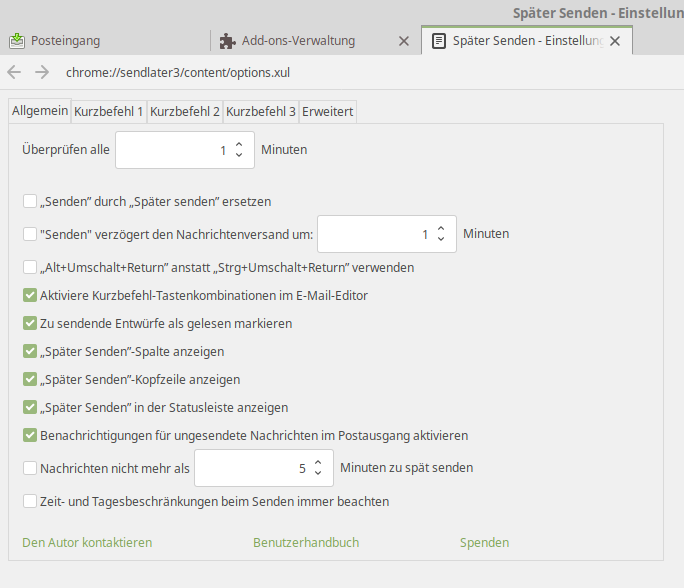The width and height of the screenshot is (684, 588).
Task: Enable 'Senden durch Später senden ersetzen' checkbox
Action: click(x=30, y=201)
